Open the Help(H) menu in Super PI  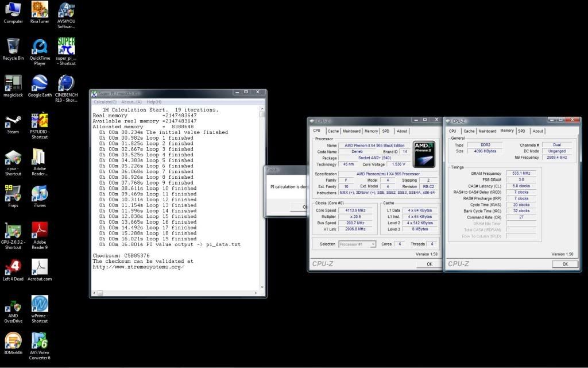pos(154,102)
